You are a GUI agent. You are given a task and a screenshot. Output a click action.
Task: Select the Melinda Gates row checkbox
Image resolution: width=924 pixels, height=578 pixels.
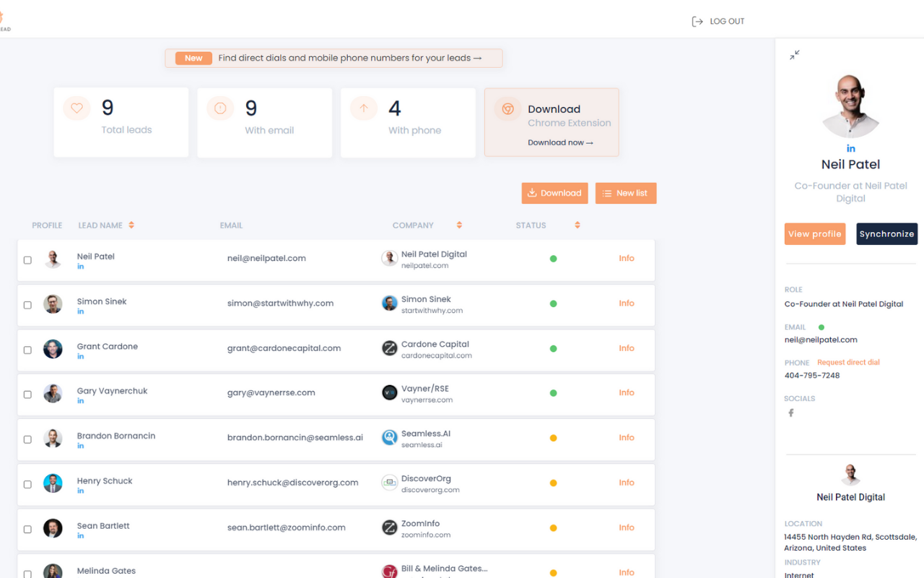(x=27, y=574)
